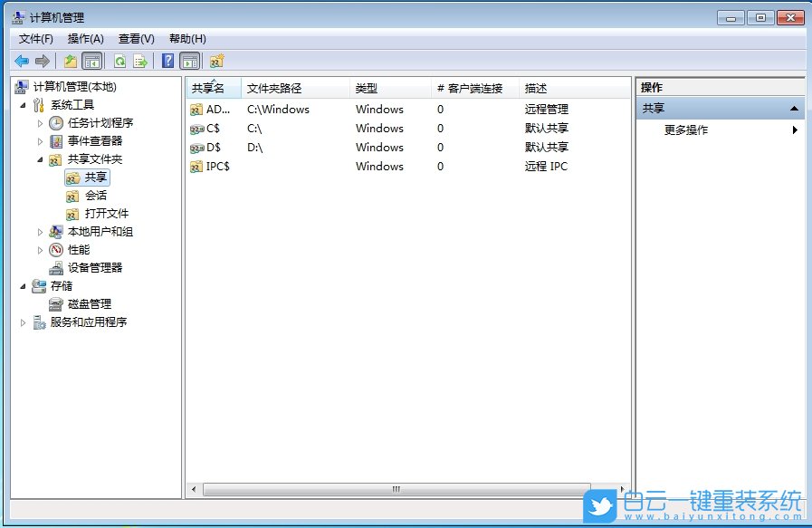Image resolution: width=812 pixels, height=528 pixels.
Task: Click the Export List toolbar icon
Action: coord(139,60)
